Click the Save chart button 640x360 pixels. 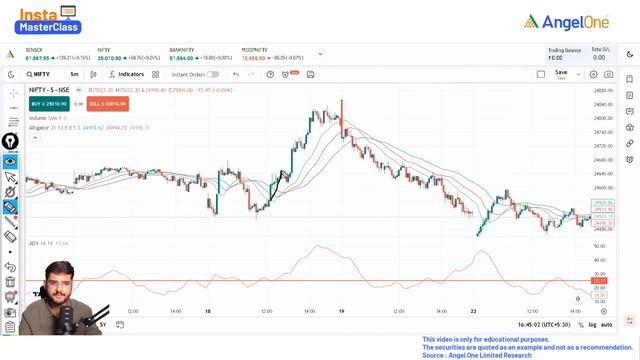coord(561,74)
